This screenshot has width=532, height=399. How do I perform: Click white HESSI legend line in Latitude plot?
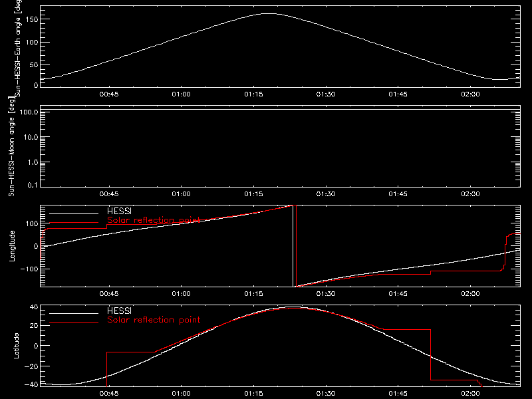pyautogui.click(x=74, y=313)
